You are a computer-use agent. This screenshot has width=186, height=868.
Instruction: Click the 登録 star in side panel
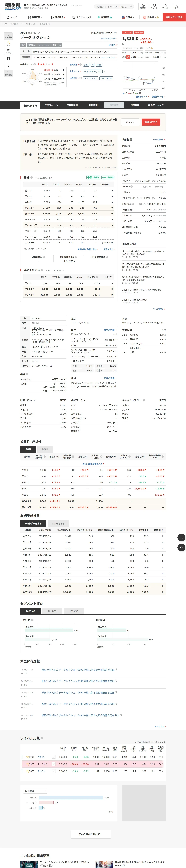(8, 43)
